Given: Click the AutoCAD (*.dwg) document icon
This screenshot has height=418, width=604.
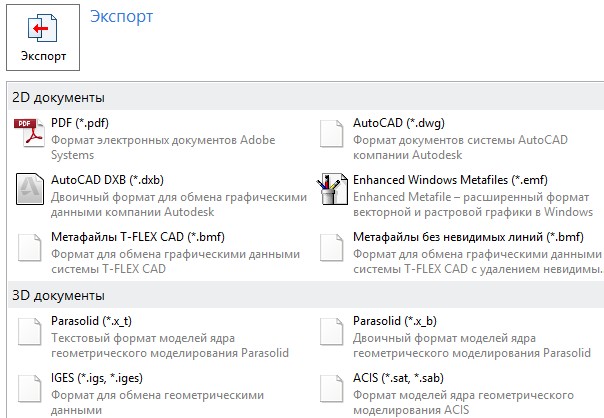Looking at the screenshot, I should (x=332, y=133).
